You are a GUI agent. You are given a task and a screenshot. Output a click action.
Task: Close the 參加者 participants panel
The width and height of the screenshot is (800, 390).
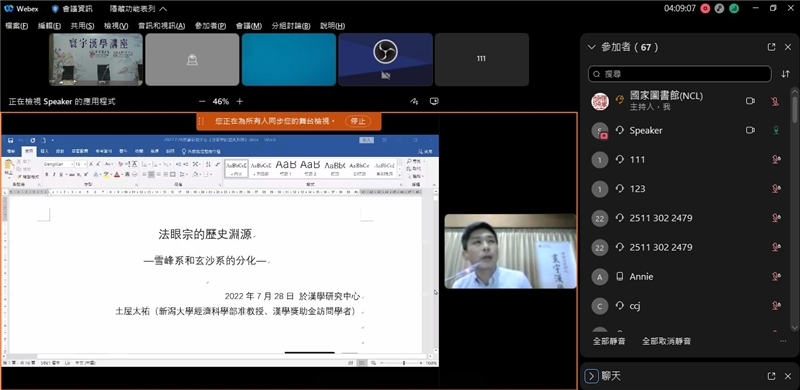click(x=788, y=47)
